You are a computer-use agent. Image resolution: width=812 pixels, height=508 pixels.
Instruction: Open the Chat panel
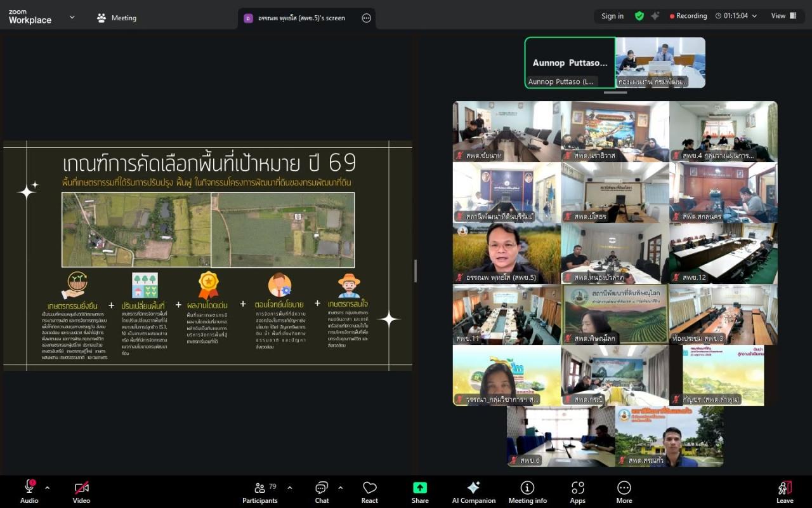[x=322, y=492]
